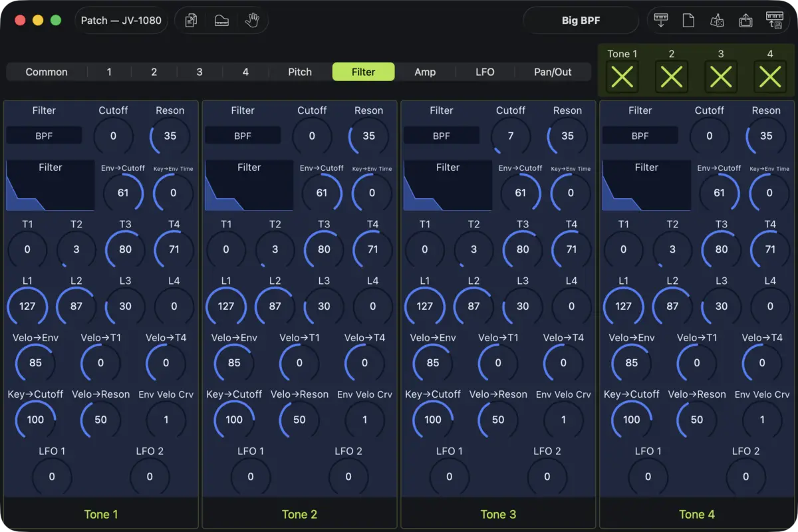This screenshot has height=532, width=798.
Task: Click the blank page new patch icon
Action: [x=688, y=21]
